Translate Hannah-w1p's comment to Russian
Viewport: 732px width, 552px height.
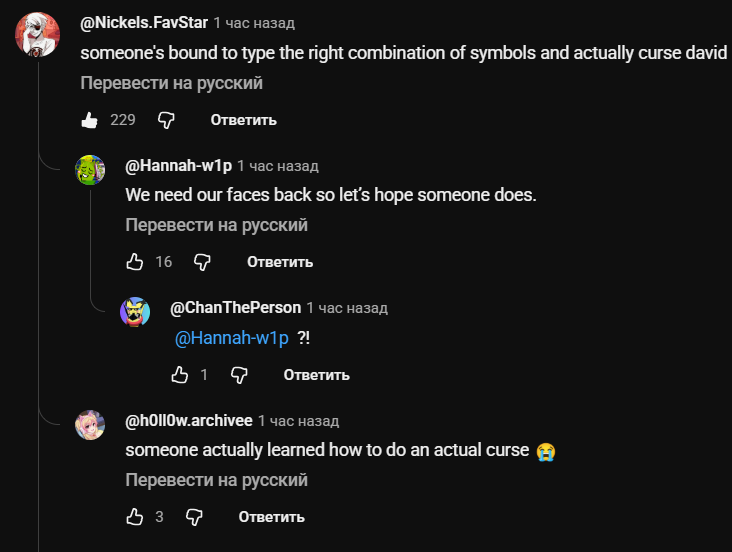point(216,225)
